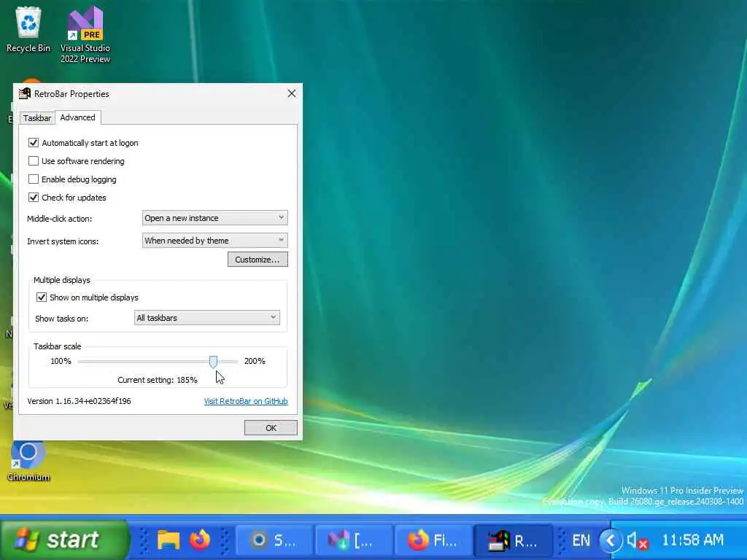Click the 100% scale label
This screenshot has width=747, height=560.
(x=61, y=361)
